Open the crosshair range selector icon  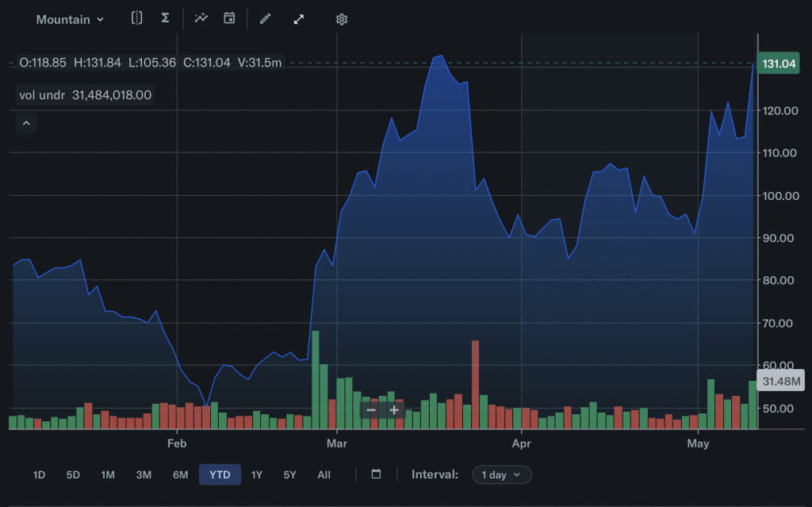pos(136,19)
